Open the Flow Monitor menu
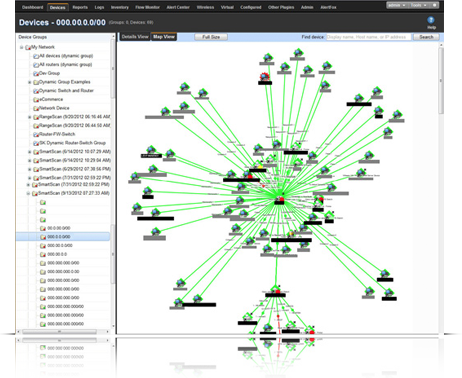The height and width of the screenshot is (378, 462). (x=147, y=7)
